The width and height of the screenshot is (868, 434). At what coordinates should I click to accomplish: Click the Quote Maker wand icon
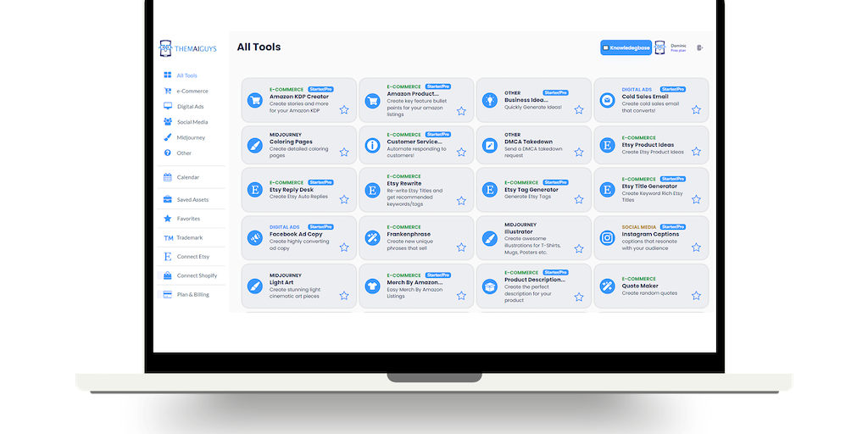pos(607,287)
